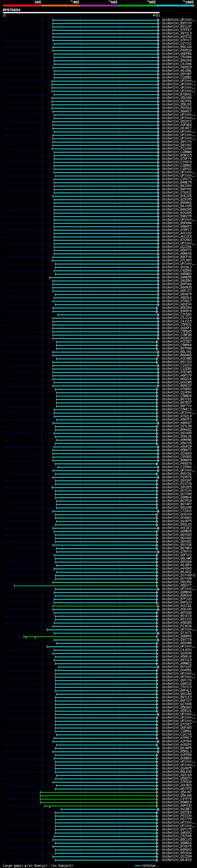Select the UniRef100_O76932 label

point(177,193)
